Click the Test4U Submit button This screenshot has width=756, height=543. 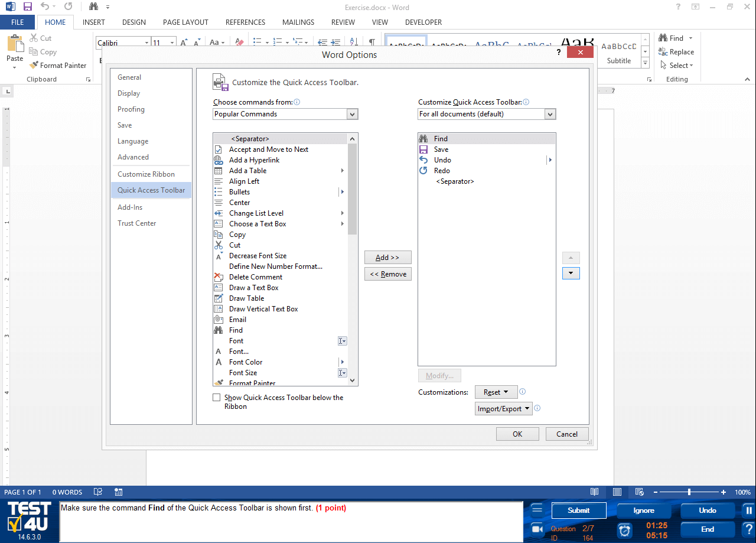pos(579,511)
